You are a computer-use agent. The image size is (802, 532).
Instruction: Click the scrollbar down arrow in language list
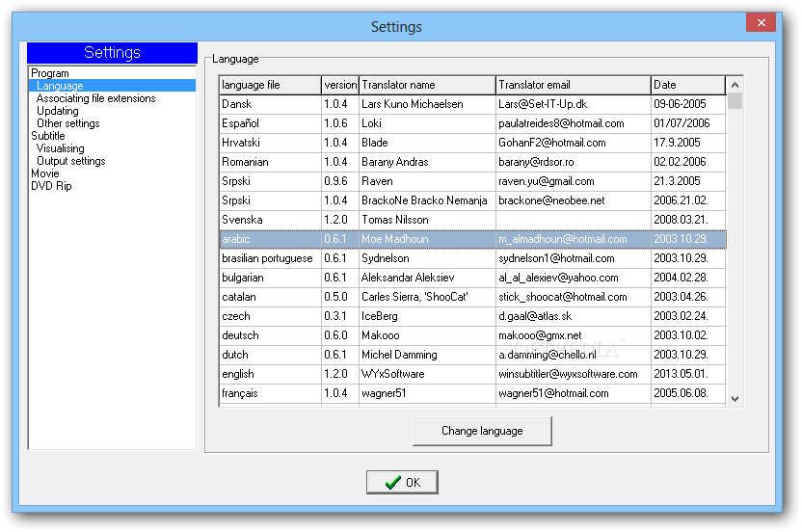pyautogui.click(x=735, y=398)
